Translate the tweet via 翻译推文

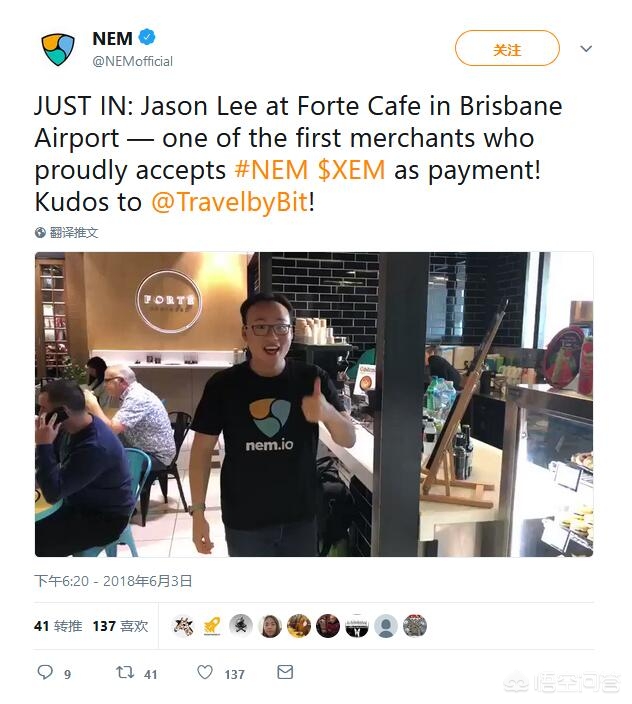click(74, 233)
